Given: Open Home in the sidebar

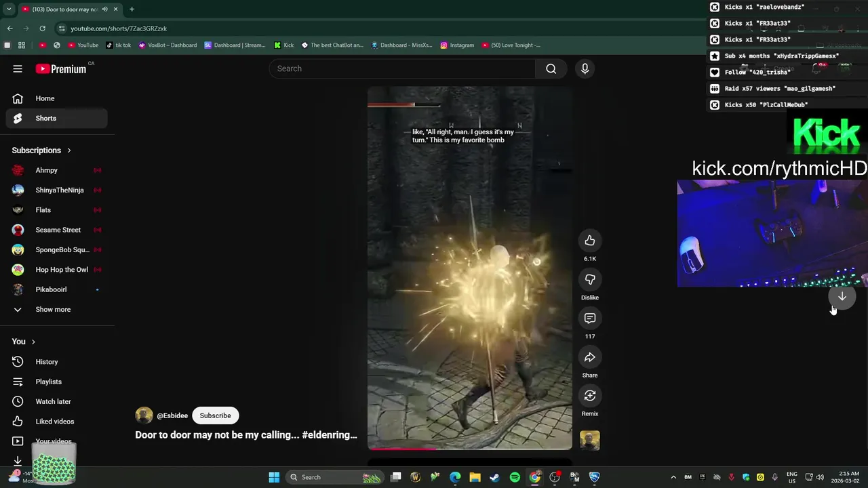Looking at the screenshot, I should pos(57,98).
